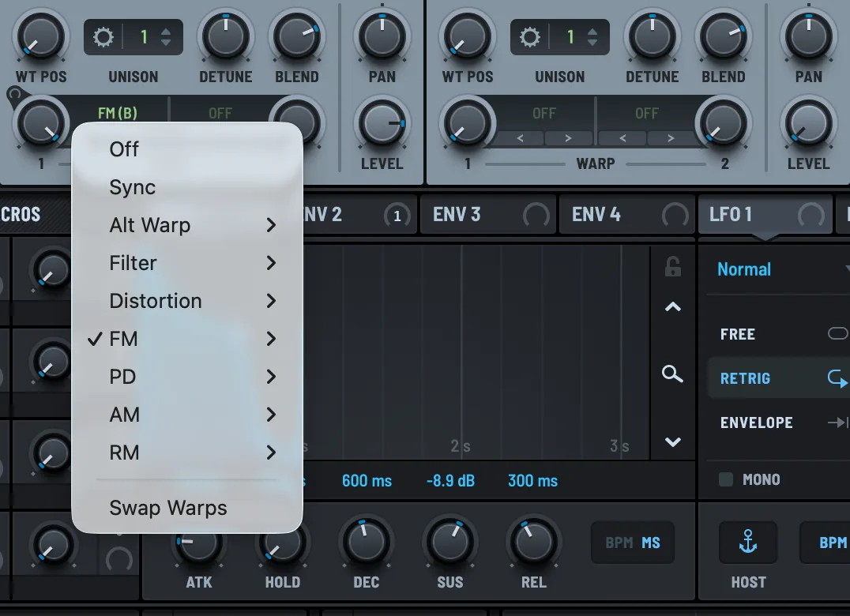
Task: Click oscillator B PAN knob
Action: (808, 37)
